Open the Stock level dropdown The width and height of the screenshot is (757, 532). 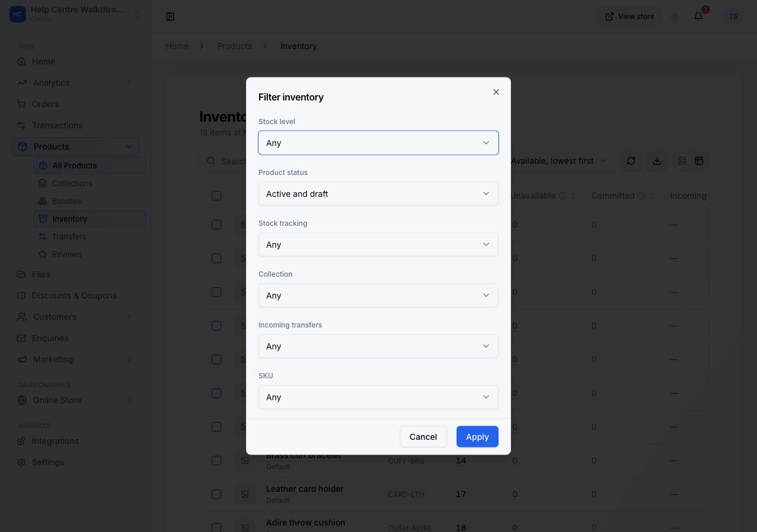[378, 143]
